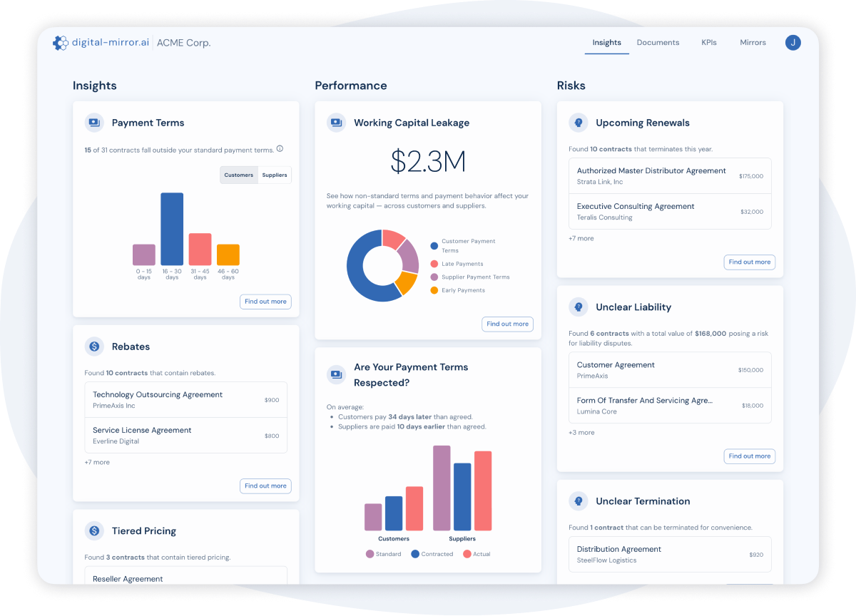Click the digital-mirror.ai logo icon
The image size is (856, 616).
[x=61, y=43]
